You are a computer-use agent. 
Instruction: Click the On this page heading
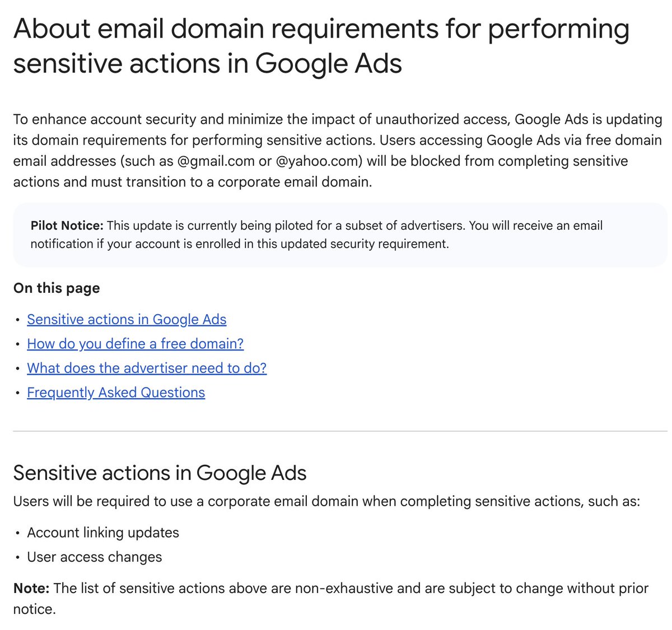(57, 288)
